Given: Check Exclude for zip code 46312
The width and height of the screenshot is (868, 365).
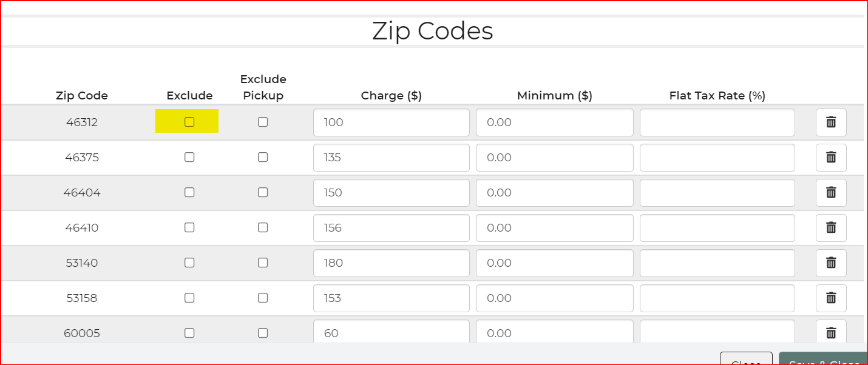Looking at the screenshot, I should (x=189, y=122).
